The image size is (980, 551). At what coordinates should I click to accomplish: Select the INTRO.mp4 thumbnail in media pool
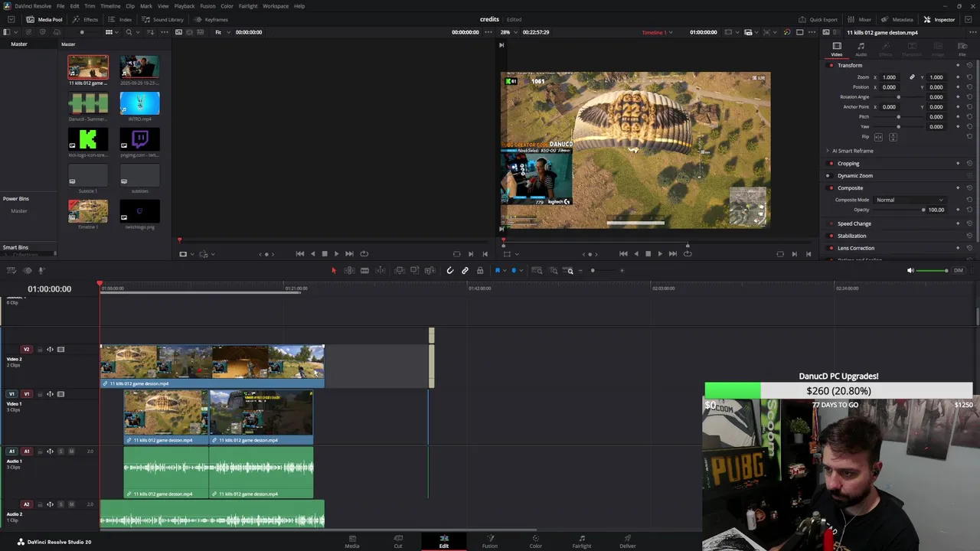click(139, 103)
